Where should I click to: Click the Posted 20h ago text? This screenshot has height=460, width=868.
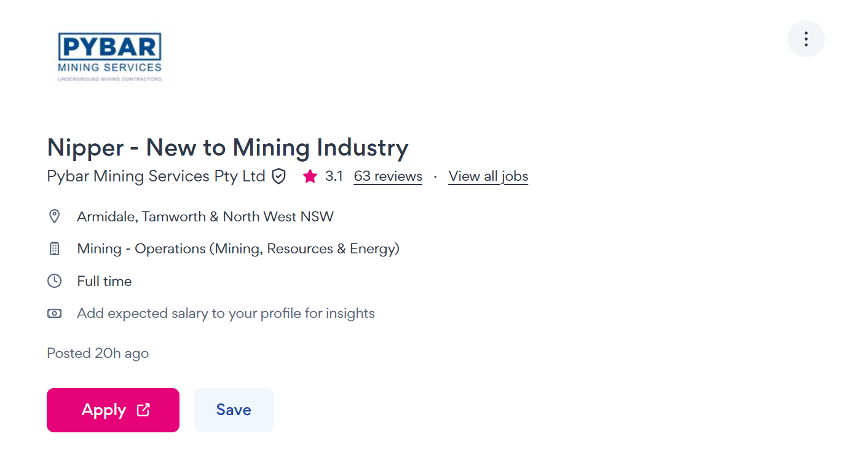click(x=98, y=354)
